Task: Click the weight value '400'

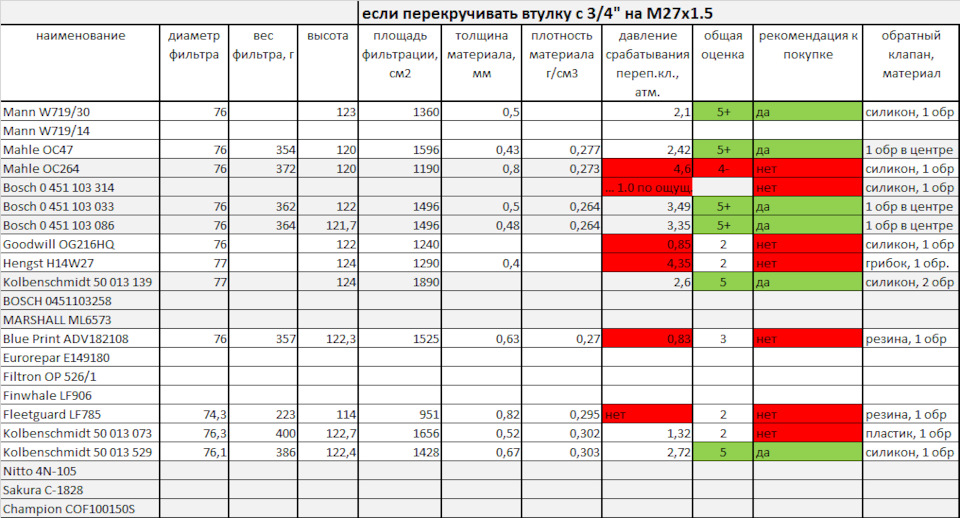Action: 263,434
